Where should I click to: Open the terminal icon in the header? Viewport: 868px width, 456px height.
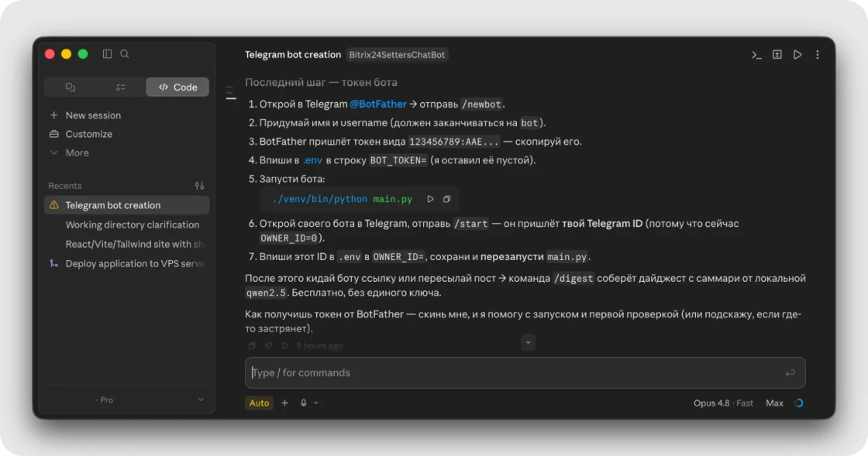(756, 55)
